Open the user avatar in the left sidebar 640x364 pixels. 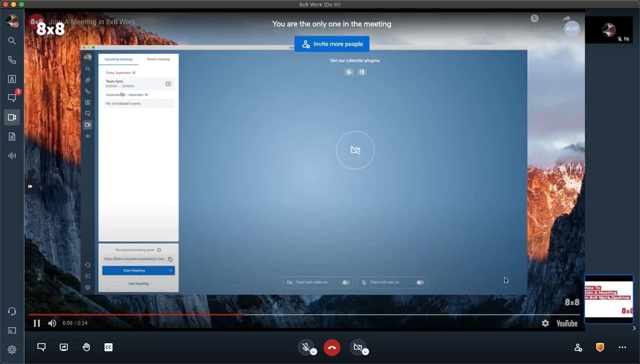[12, 21]
